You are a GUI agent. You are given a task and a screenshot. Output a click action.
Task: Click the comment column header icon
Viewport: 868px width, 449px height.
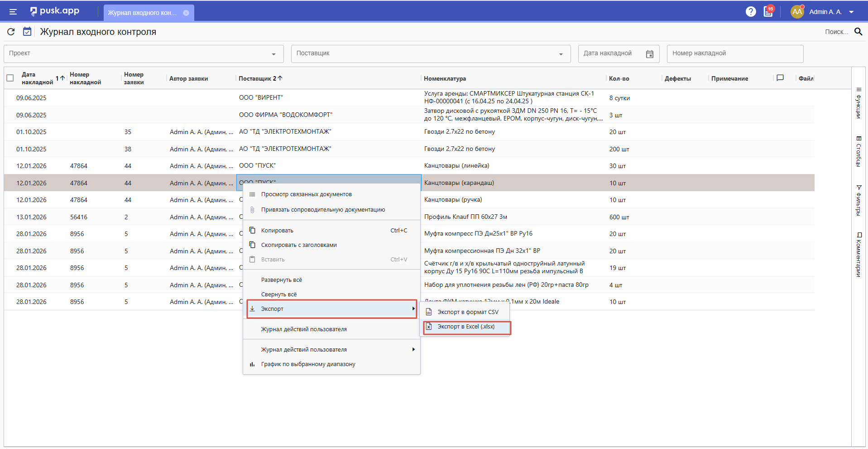coord(780,78)
